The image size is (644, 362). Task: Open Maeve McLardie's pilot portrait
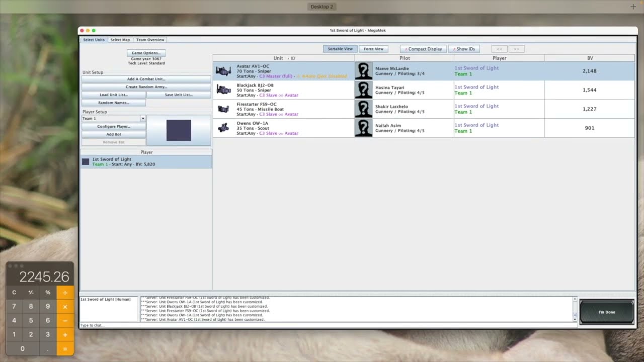tap(363, 71)
